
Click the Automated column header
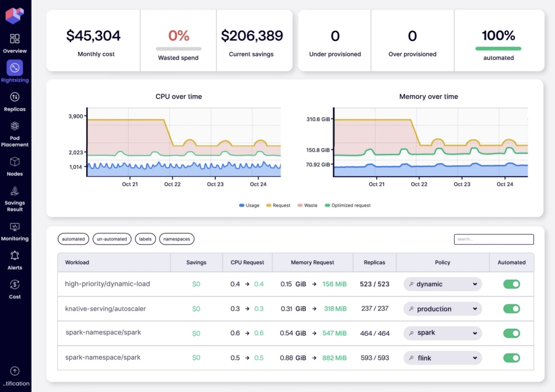tap(511, 262)
